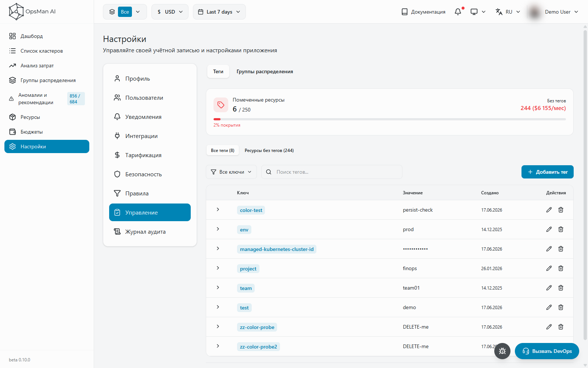Open Безопасность settings section
The width and height of the screenshot is (588, 368).
tap(150, 174)
